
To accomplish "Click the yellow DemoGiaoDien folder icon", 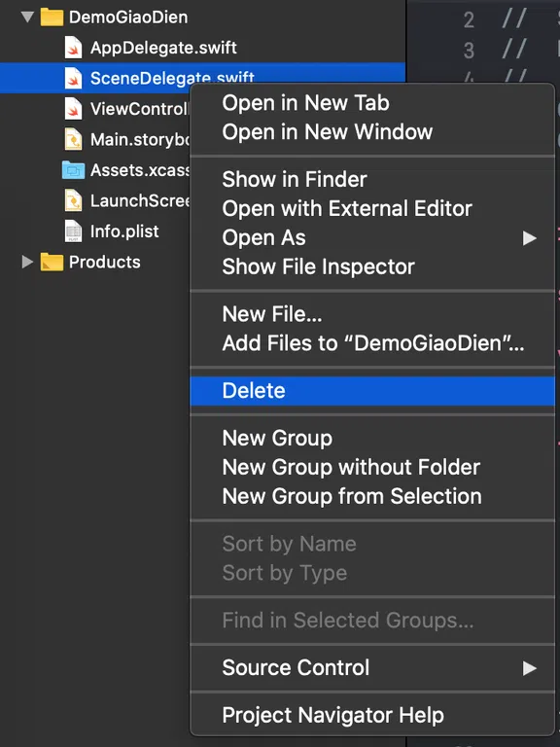I will tap(52, 18).
